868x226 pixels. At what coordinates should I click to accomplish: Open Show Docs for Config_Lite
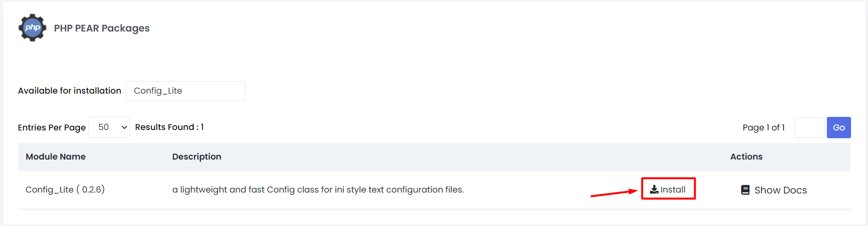(774, 190)
